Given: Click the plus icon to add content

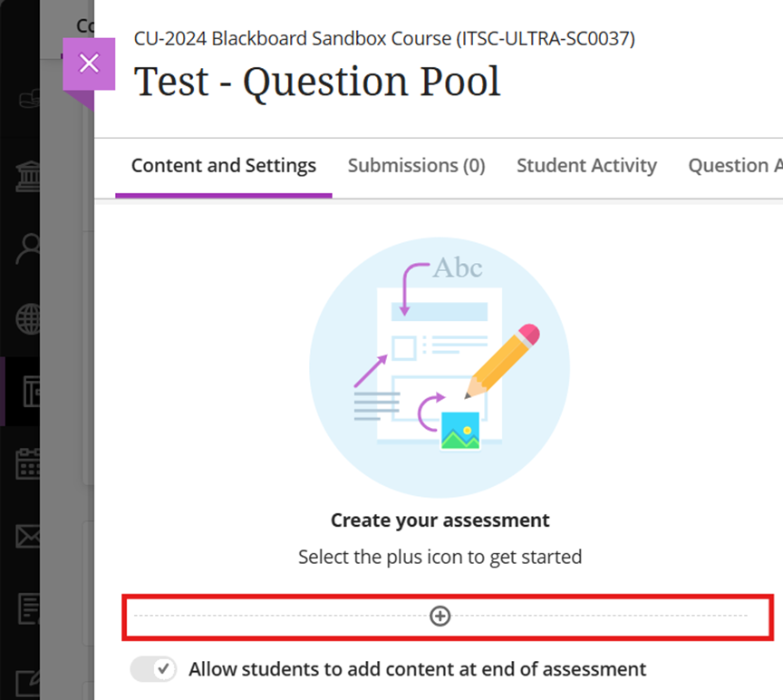Looking at the screenshot, I should pyautogui.click(x=440, y=617).
